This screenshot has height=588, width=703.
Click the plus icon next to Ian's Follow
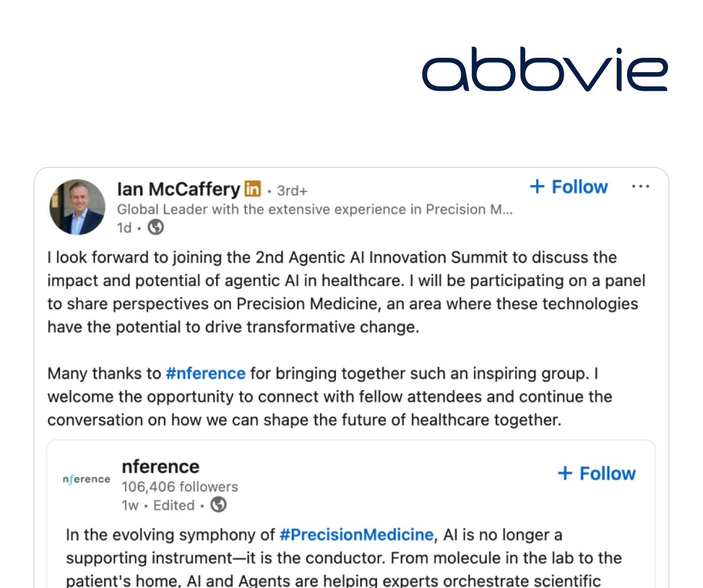point(537,187)
